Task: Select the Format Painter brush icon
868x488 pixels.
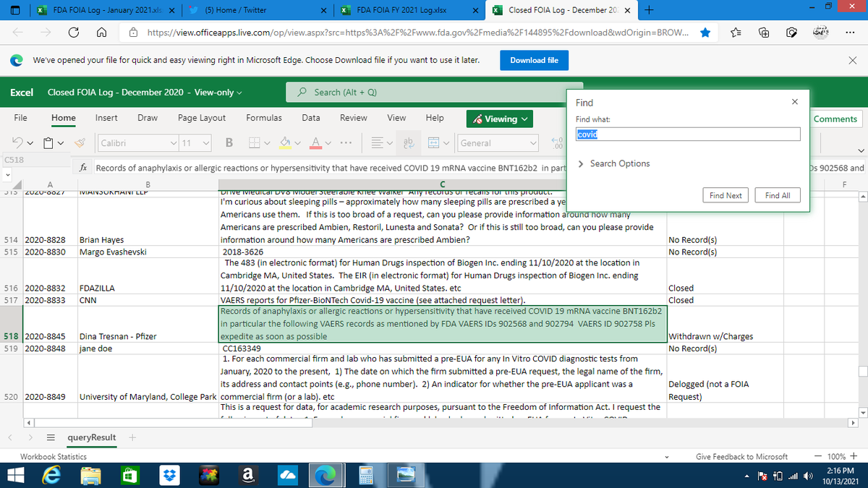Action: click(x=81, y=143)
